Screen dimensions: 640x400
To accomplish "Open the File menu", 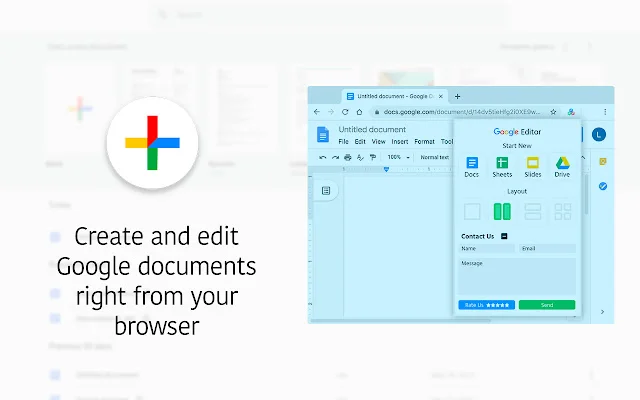I will tap(343, 142).
